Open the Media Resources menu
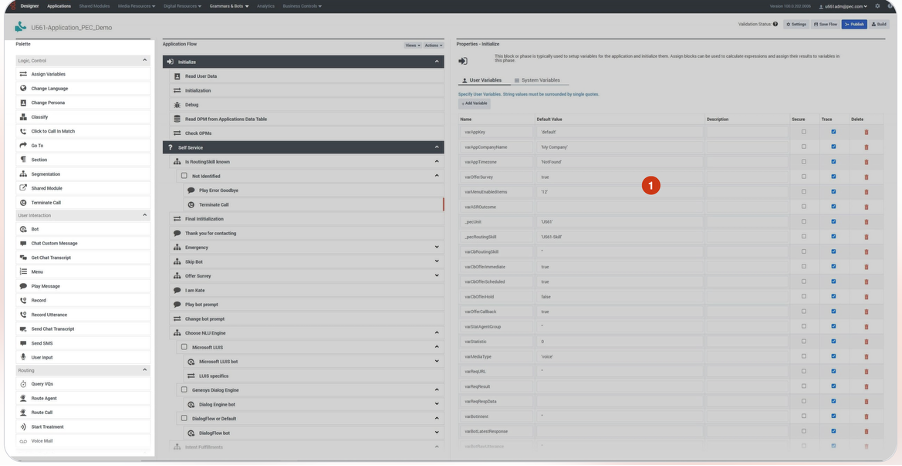The image size is (902, 466). [x=137, y=6]
